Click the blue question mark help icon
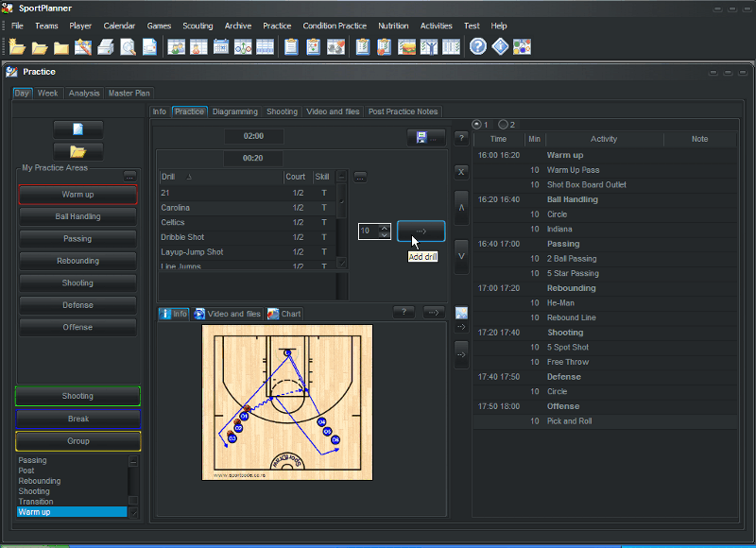 (x=478, y=46)
